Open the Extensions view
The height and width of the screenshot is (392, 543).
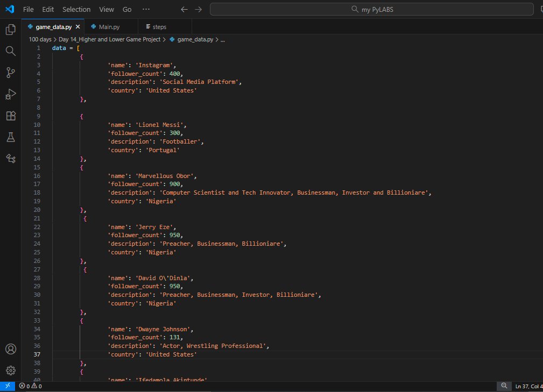click(11, 116)
